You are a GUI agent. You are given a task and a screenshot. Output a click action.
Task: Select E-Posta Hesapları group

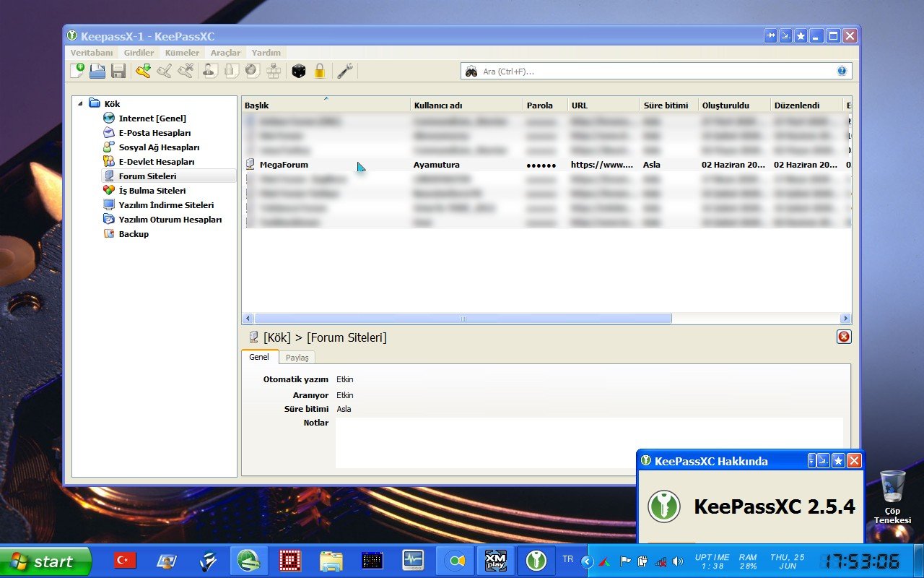[154, 133]
